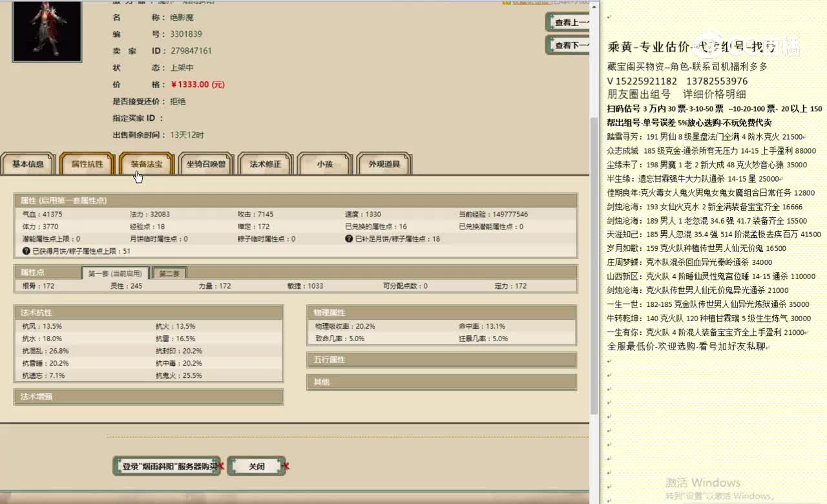Click the 物理吸收率：20.2% value
The height and width of the screenshot is (504, 827).
[345, 326]
